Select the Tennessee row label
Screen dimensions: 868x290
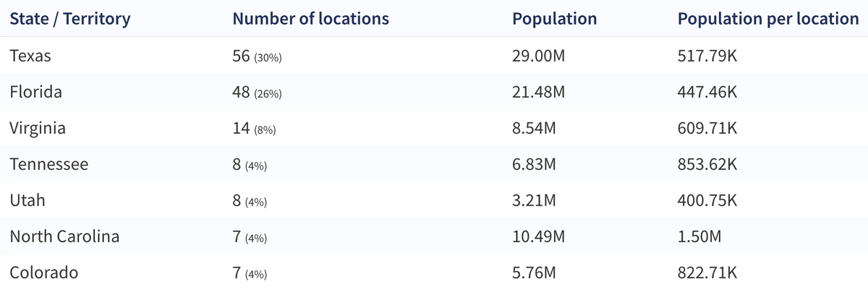(49, 165)
